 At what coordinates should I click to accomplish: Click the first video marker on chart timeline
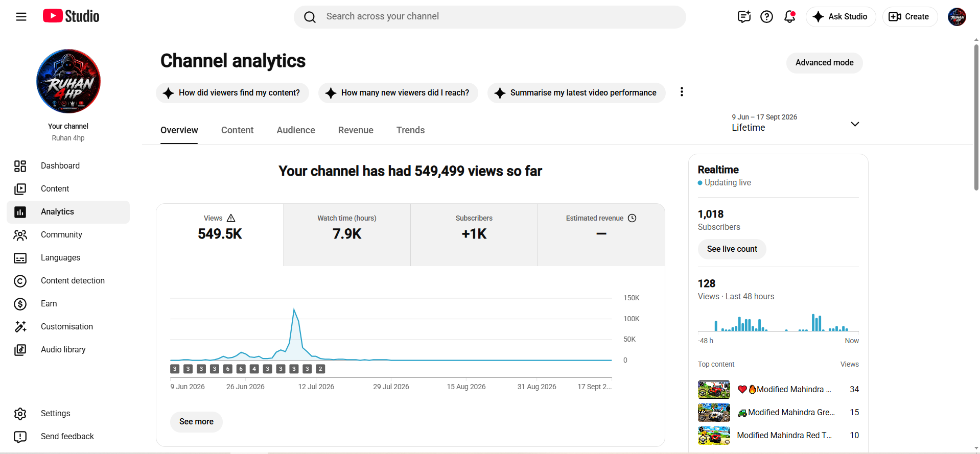coord(175,369)
